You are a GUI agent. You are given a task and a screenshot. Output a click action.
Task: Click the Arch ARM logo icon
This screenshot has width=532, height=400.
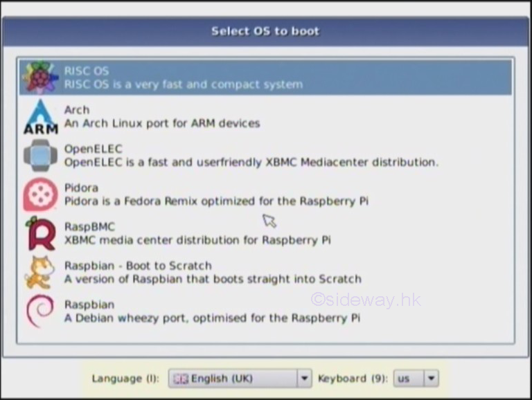click(40, 116)
